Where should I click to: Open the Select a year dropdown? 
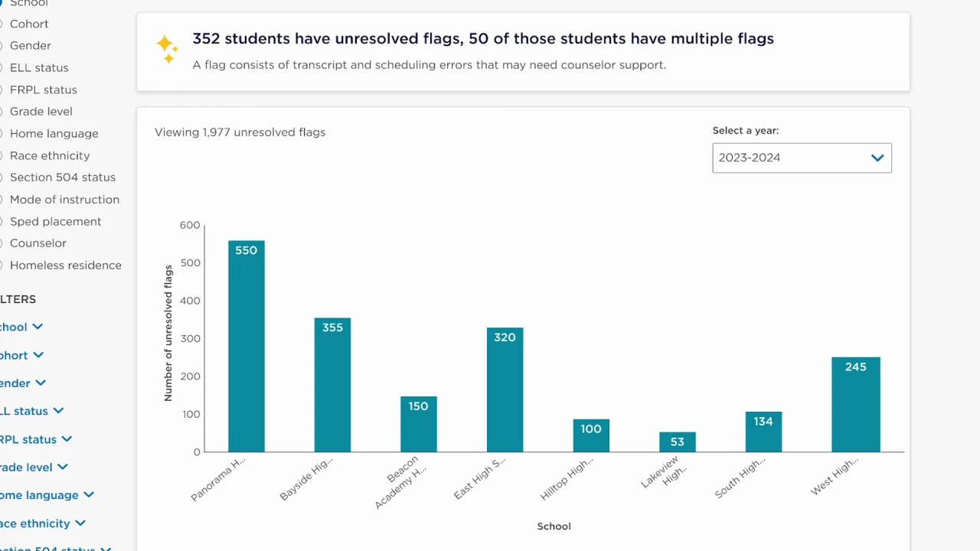tap(801, 158)
